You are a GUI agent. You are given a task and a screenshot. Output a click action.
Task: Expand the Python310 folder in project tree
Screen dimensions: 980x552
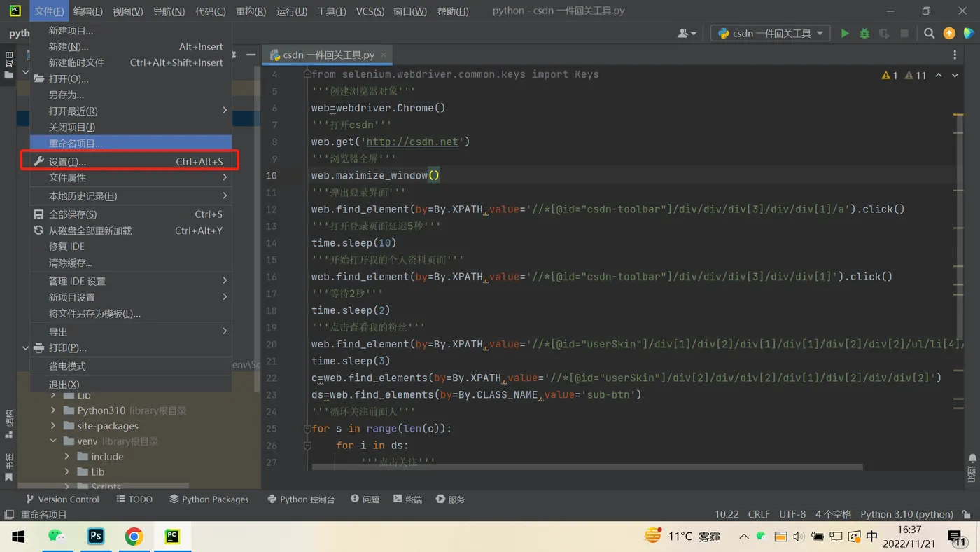click(x=53, y=410)
